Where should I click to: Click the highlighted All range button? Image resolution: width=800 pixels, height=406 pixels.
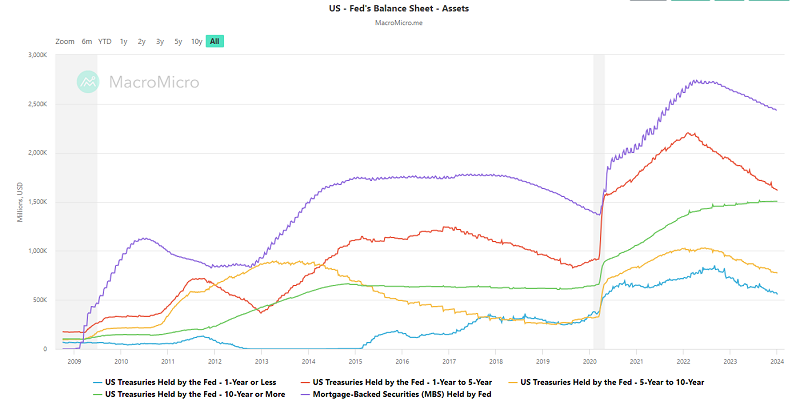coord(215,41)
